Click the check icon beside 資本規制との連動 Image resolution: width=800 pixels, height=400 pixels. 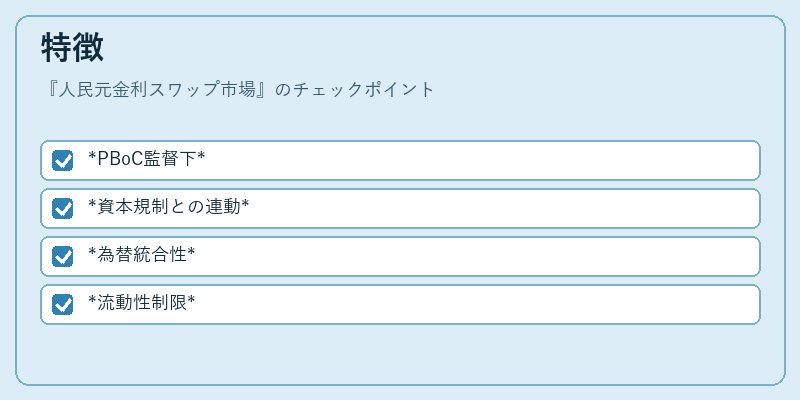click(63, 208)
